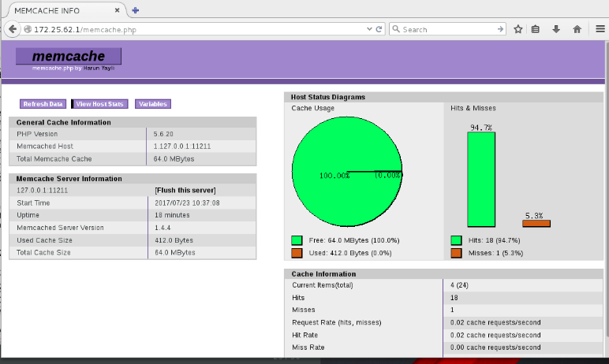609x364 pixels.
Task: Open the browser hamburger menu
Action: point(600,29)
